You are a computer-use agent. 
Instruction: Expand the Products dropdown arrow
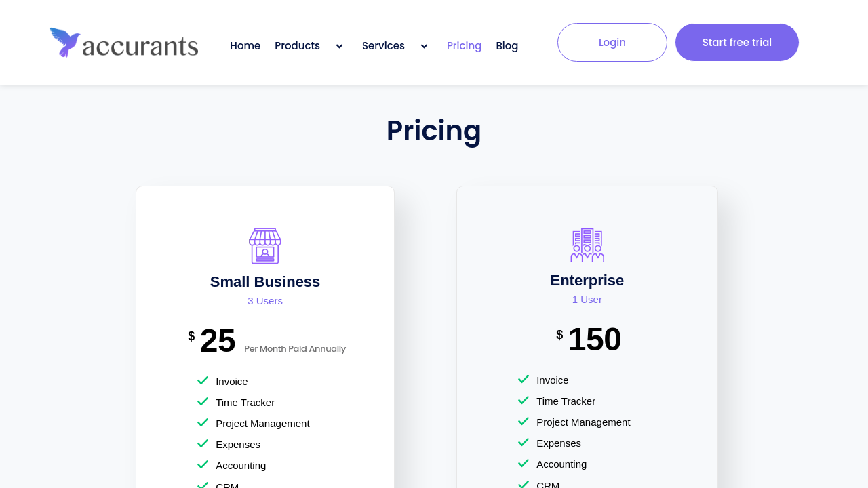click(x=339, y=46)
